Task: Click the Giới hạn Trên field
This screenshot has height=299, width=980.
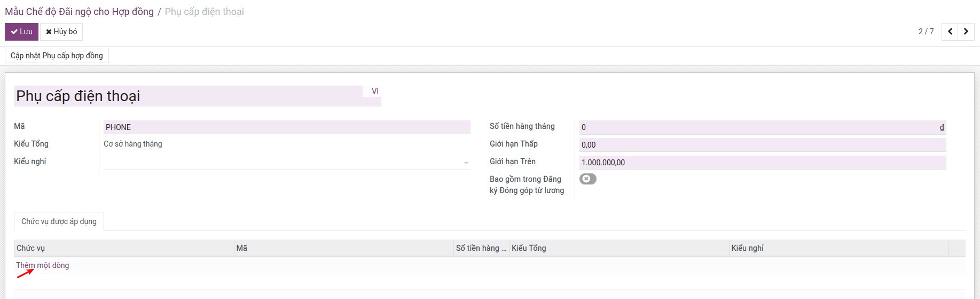Action: coord(762,163)
